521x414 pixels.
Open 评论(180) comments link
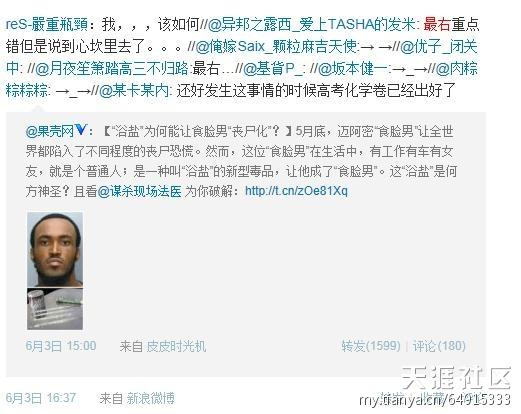coord(439,346)
